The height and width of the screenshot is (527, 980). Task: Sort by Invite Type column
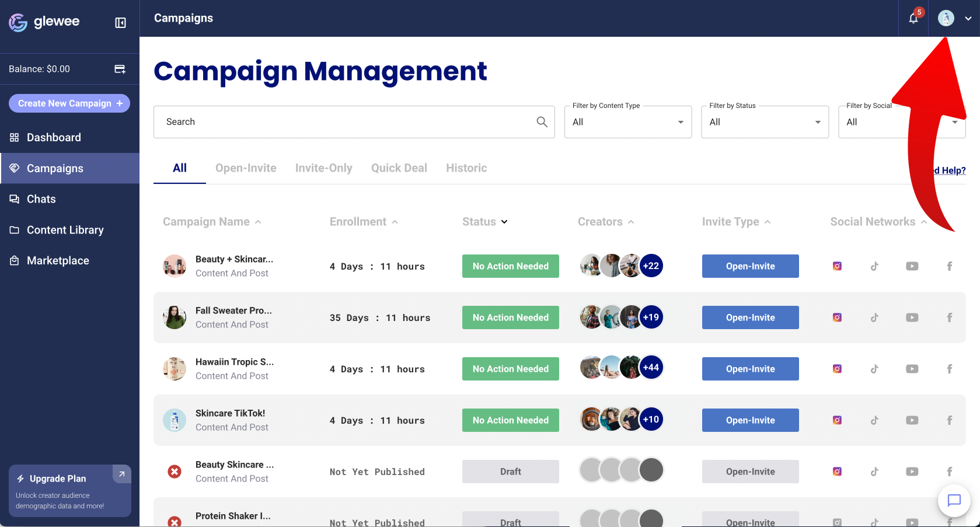click(x=736, y=222)
